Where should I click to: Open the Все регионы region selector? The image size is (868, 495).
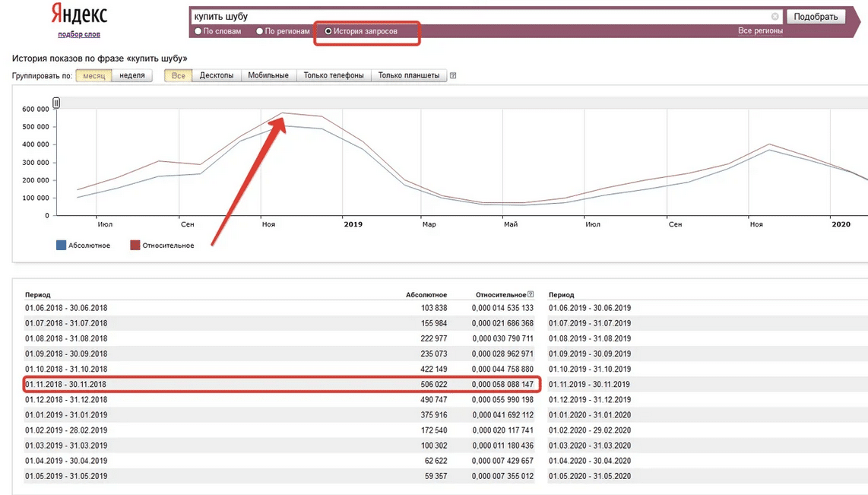tap(760, 31)
